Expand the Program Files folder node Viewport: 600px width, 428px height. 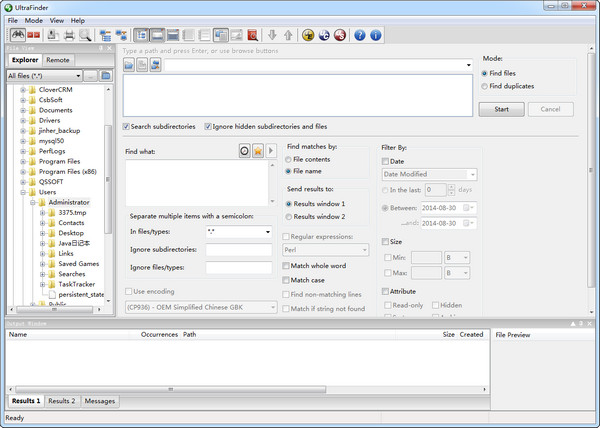(23, 161)
